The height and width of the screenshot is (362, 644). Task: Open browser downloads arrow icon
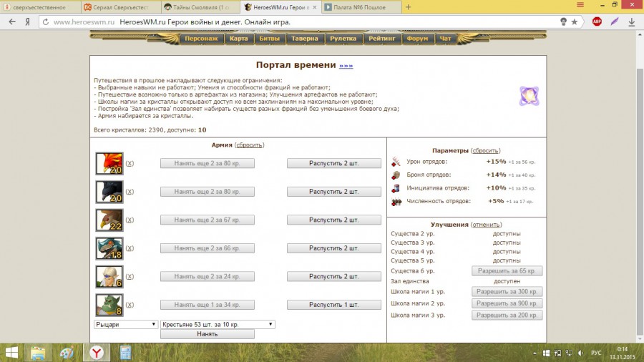tap(632, 22)
